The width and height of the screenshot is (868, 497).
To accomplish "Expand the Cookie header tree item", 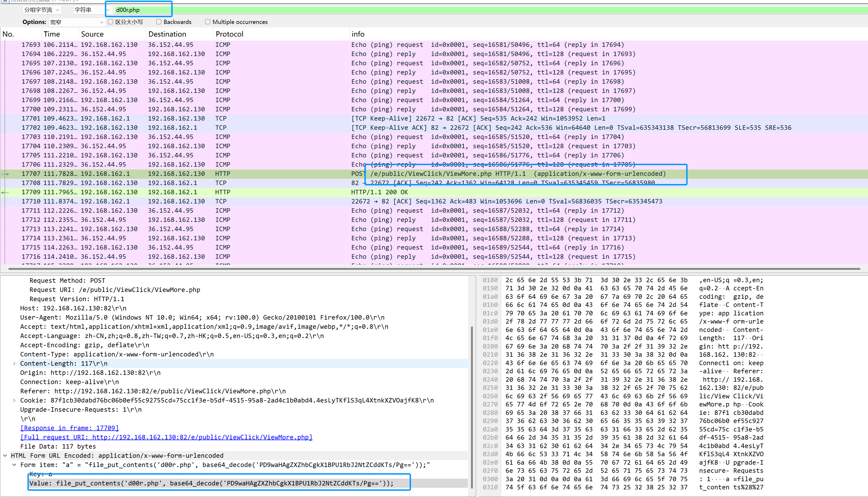I will coord(14,400).
